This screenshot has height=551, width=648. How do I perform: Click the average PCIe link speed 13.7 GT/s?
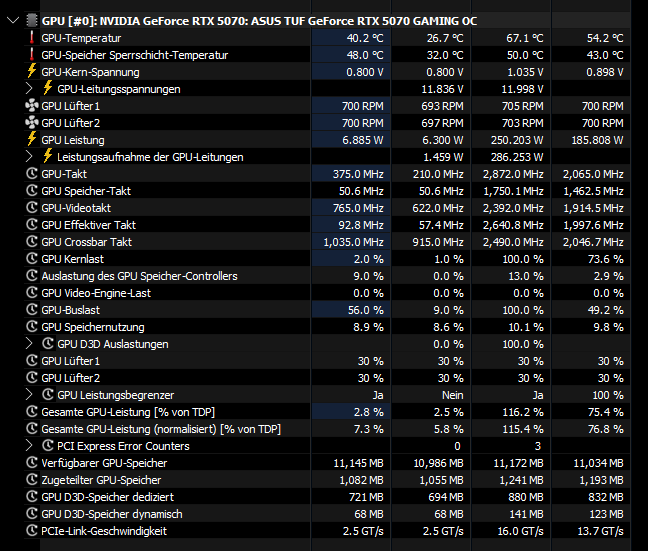pyautogui.click(x=600, y=531)
